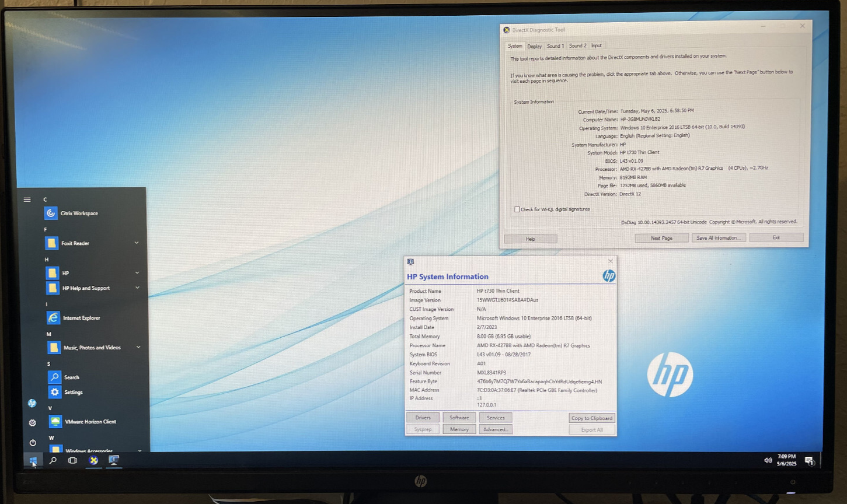Click the taskbar clock showing 7:09 PM

click(786, 460)
